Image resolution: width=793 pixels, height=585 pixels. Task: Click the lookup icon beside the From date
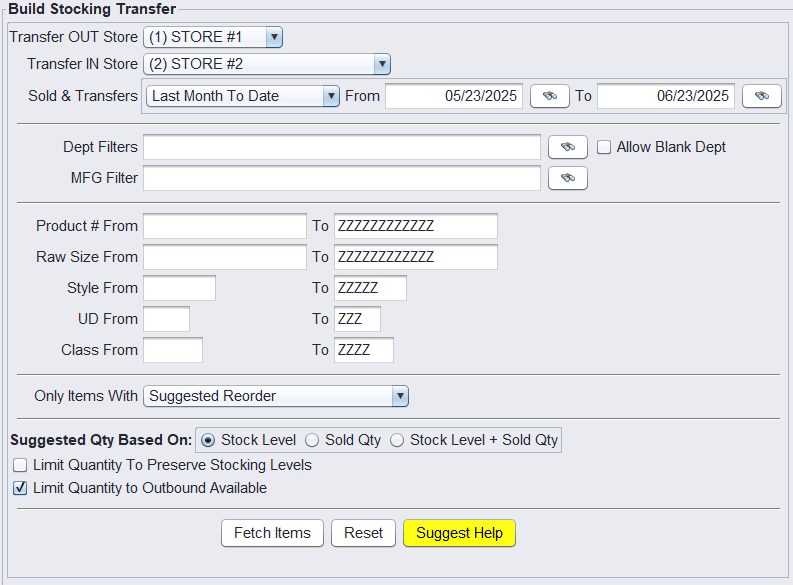[x=549, y=96]
